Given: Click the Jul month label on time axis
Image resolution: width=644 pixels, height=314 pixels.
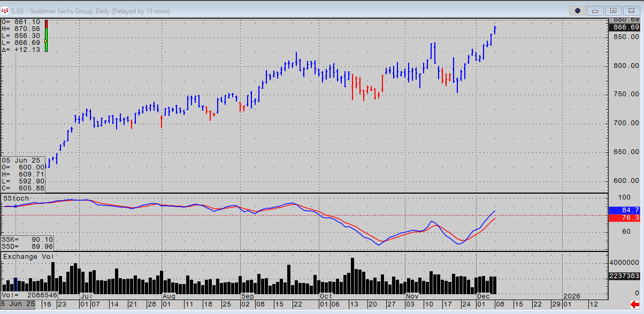Looking at the screenshot, I should tap(86, 296).
